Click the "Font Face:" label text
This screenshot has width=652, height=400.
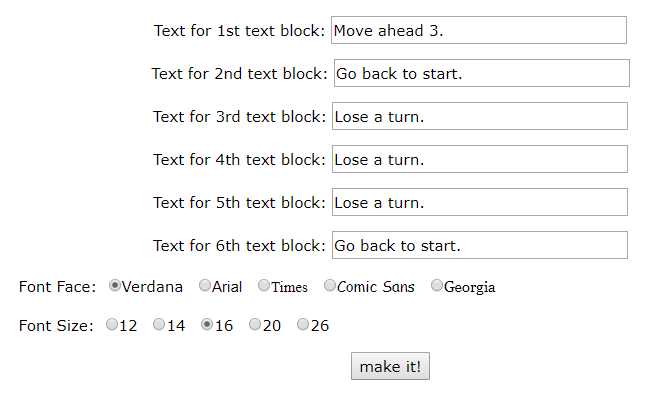pyautogui.click(x=57, y=287)
